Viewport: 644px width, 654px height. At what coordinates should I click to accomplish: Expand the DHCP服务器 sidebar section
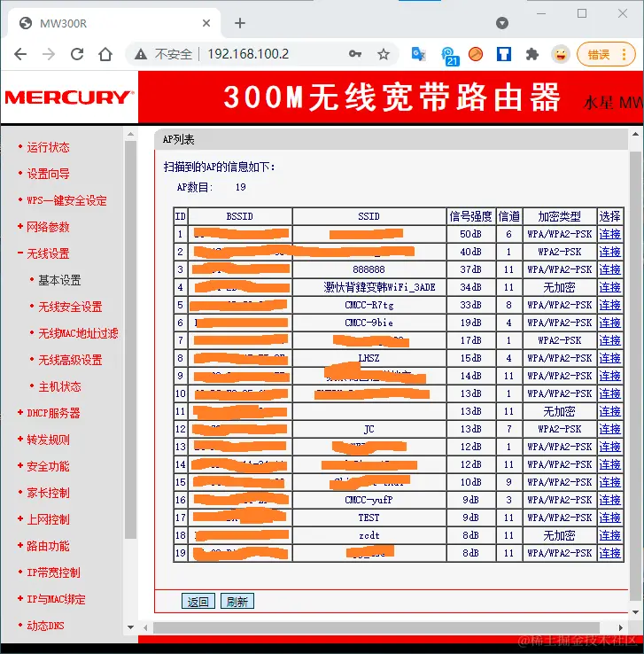pyautogui.click(x=53, y=413)
